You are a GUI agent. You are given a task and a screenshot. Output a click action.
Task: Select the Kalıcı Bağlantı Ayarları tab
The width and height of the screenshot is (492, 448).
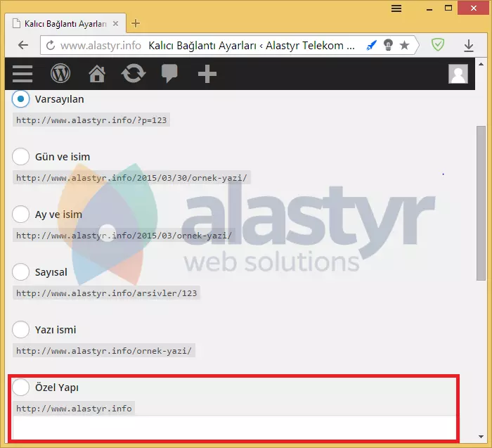tap(65, 23)
